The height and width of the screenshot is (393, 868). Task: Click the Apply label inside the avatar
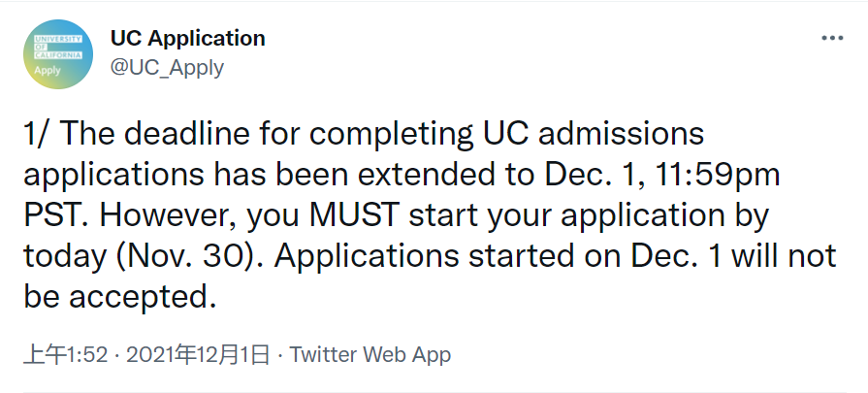[x=48, y=70]
